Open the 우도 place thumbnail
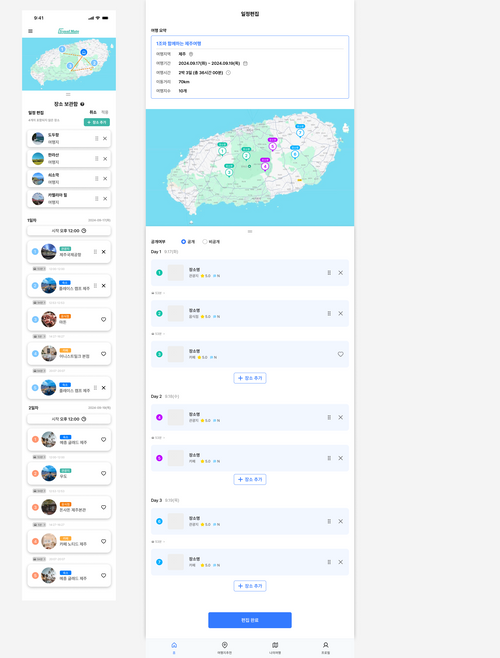This screenshot has height=658, width=500. click(x=49, y=473)
